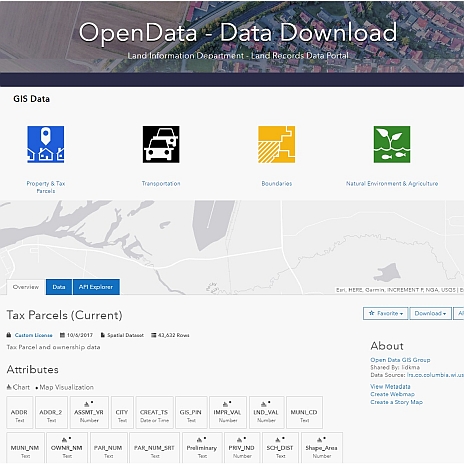Select the PAR_NUM_SRT attribute card

pos(154,448)
